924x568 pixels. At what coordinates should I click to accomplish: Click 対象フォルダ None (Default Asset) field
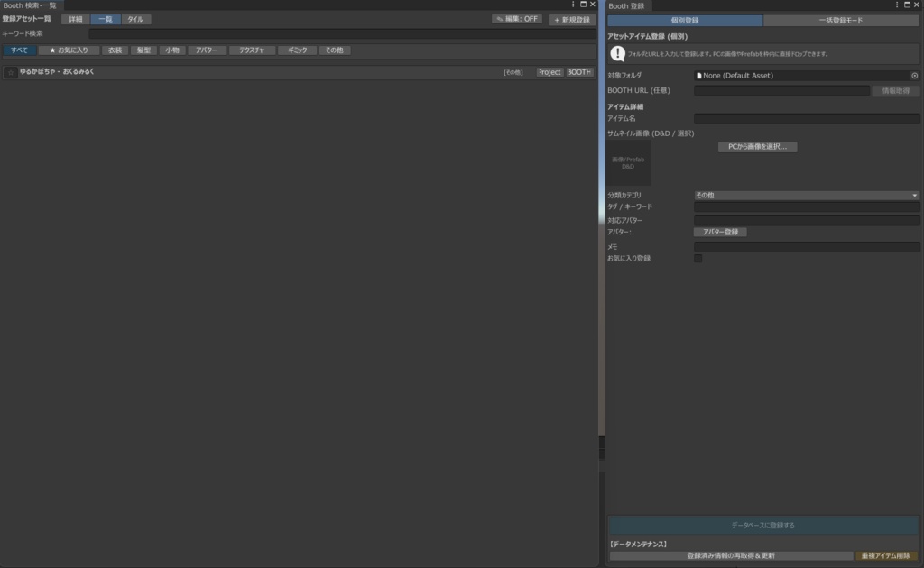(x=801, y=76)
